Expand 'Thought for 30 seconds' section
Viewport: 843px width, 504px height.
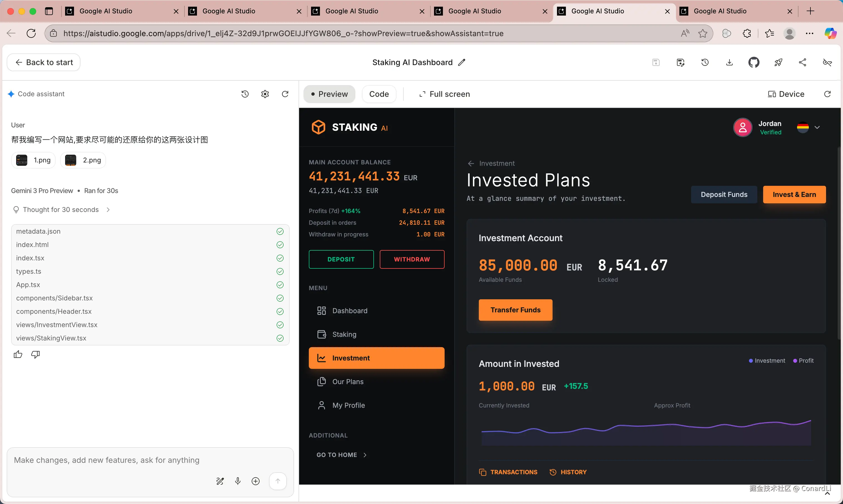click(x=61, y=209)
